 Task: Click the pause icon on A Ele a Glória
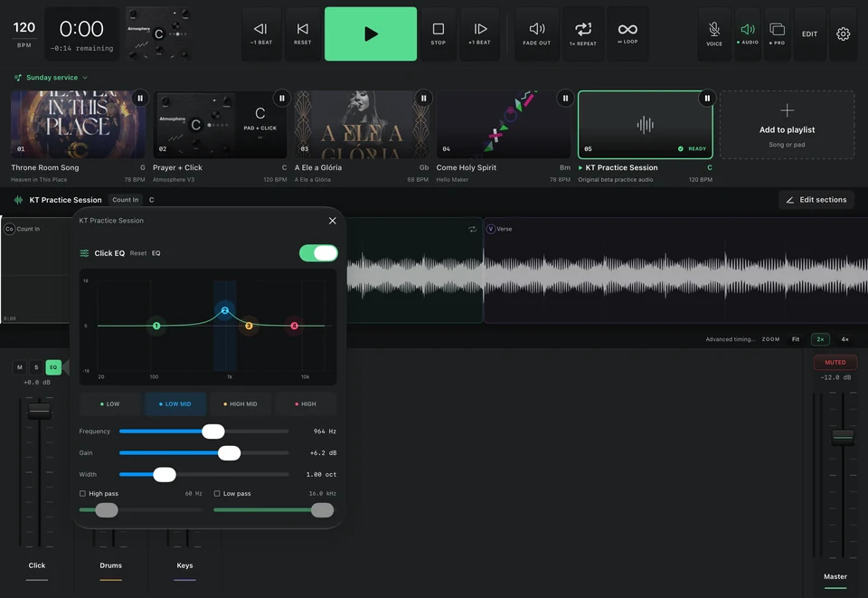click(x=423, y=98)
